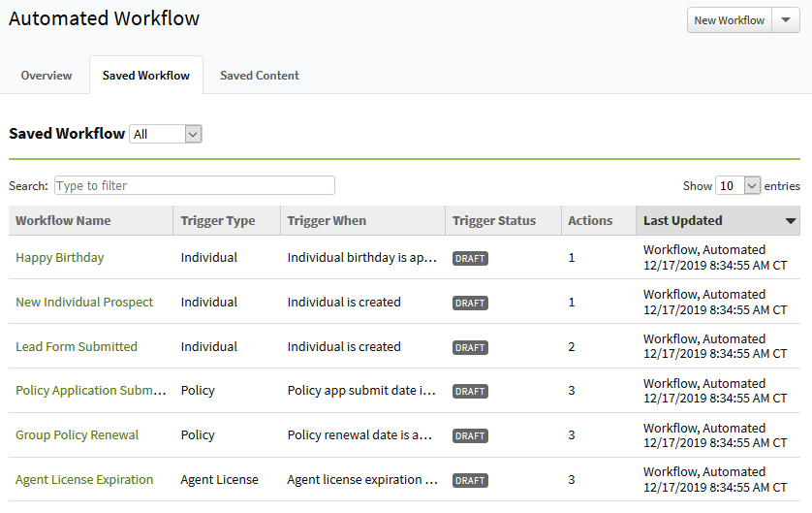Click the Policy trigger type in Group Policy Renewal row

(x=198, y=434)
